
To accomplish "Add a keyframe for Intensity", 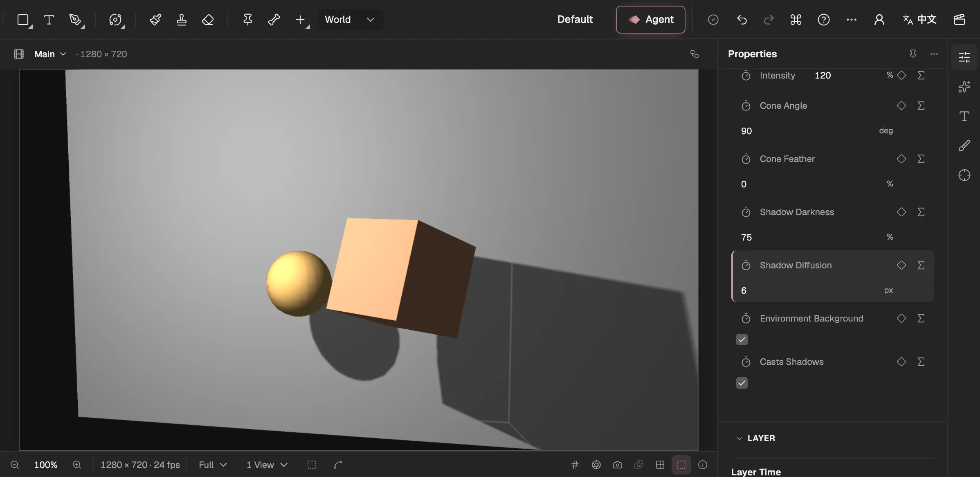I will click(x=901, y=75).
